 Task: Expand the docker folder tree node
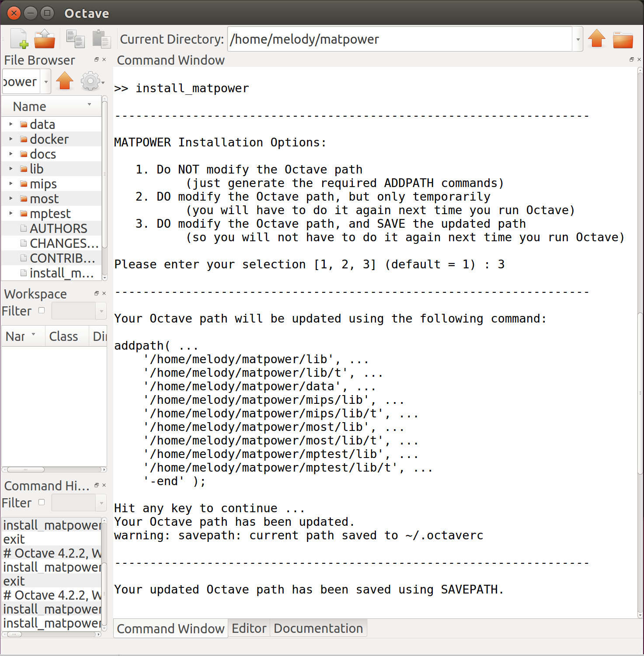point(11,139)
